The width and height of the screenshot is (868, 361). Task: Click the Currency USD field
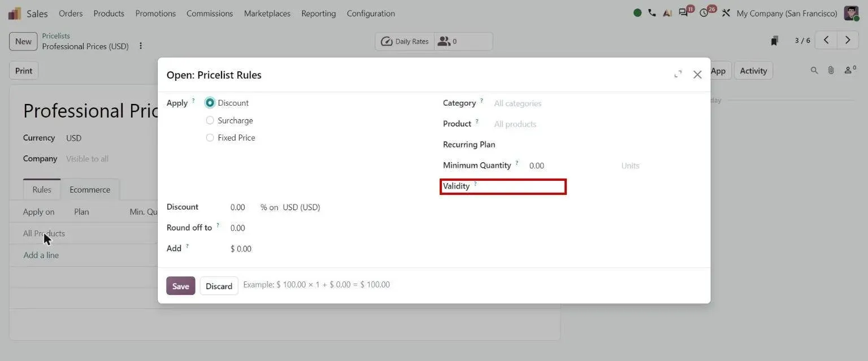(74, 138)
